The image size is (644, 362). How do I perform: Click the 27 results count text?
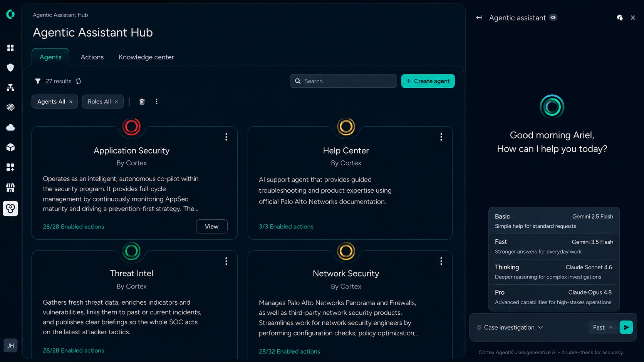59,81
